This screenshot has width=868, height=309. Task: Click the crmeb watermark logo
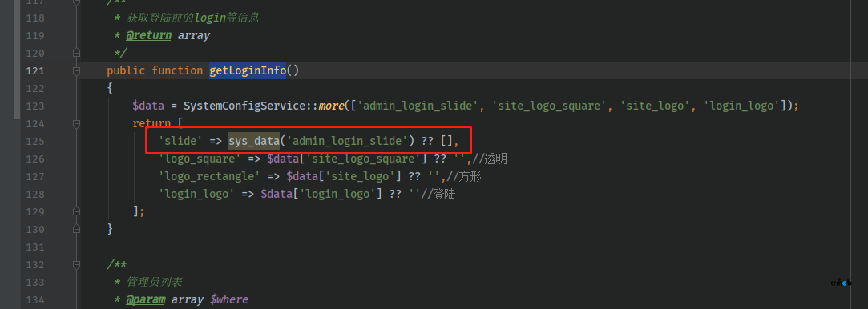tap(841, 283)
